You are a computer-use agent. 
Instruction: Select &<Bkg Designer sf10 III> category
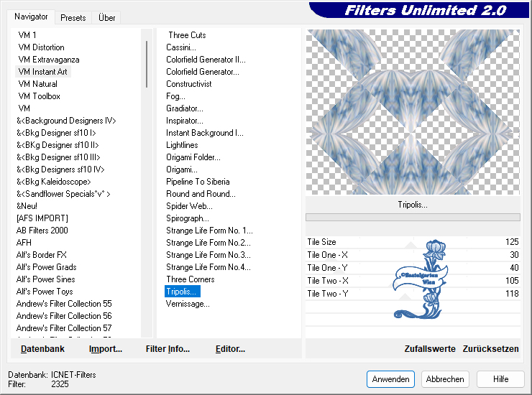pyautogui.click(x=58, y=157)
